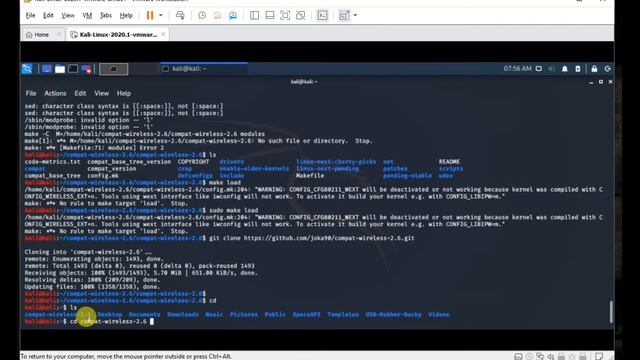Switch to Unity mode icon
The width and height of the screenshot is (640, 360).
(x=300, y=16)
